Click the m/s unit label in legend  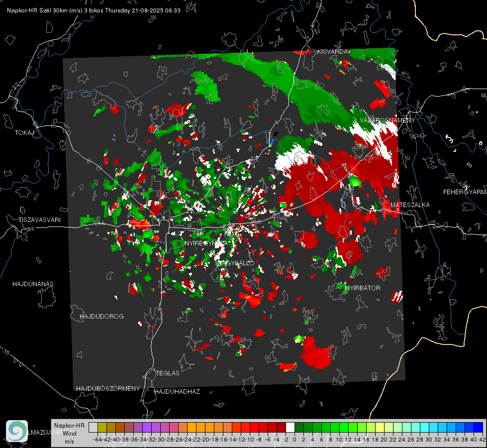(x=69, y=442)
